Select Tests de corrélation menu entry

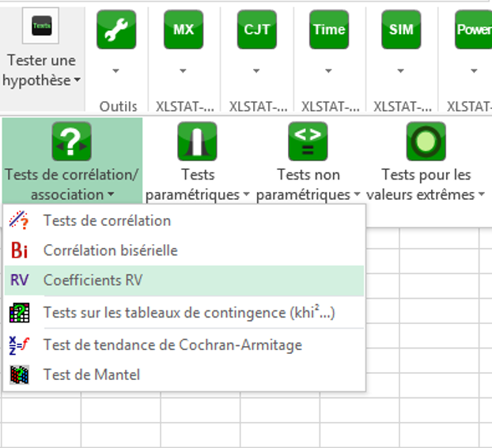184,220
